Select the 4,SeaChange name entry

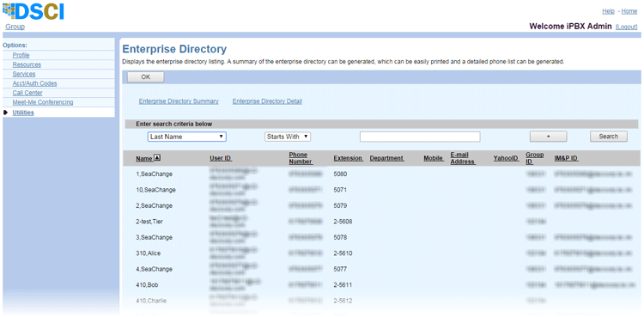pos(154,269)
